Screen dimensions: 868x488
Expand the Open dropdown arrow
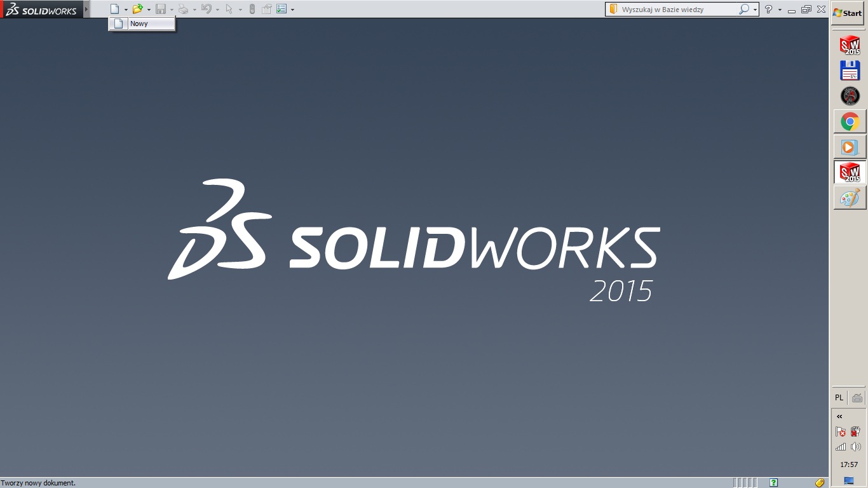tap(149, 10)
